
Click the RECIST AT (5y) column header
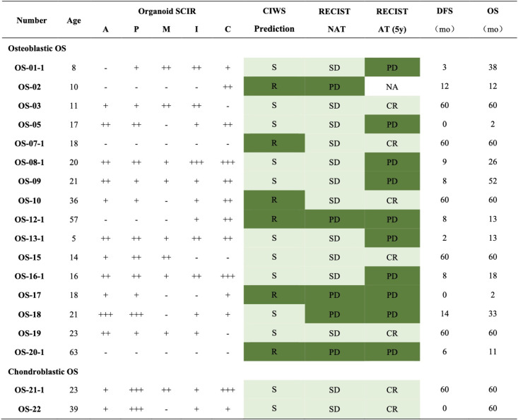click(392, 20)
